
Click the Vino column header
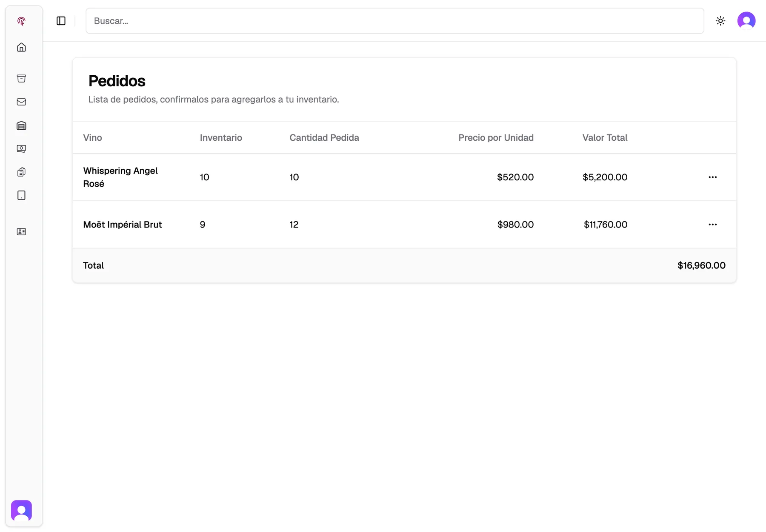(92, 138)
